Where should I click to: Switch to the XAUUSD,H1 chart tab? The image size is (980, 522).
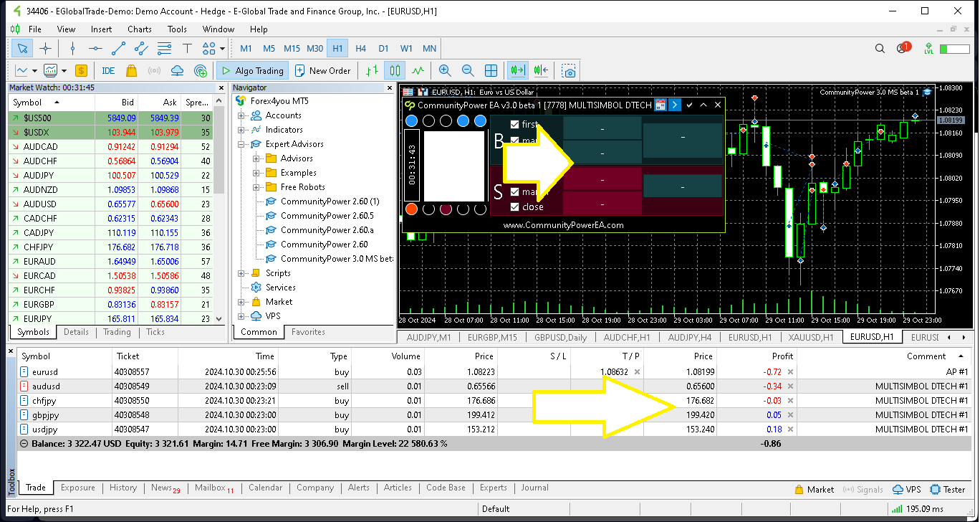[811, 337]
